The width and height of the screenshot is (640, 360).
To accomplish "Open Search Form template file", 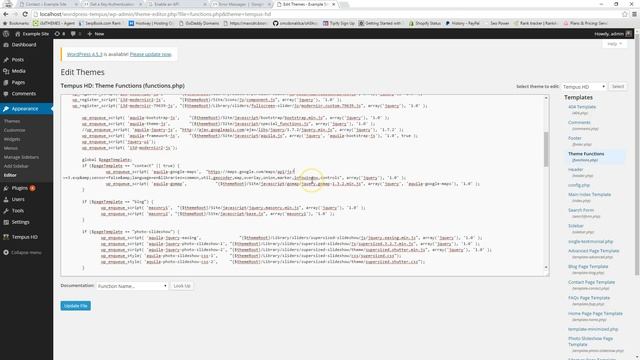I will pyautogui.click(x=581, y=210).
